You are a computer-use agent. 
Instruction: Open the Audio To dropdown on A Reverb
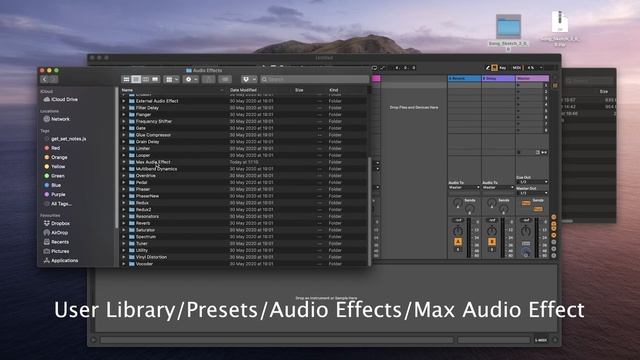tap(464, 187)
